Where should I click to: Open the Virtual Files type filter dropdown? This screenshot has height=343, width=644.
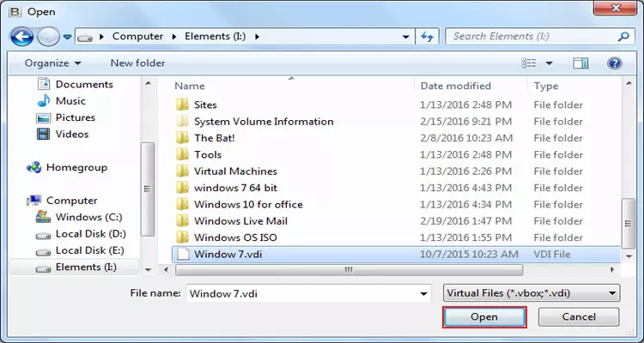coord(532,293)
